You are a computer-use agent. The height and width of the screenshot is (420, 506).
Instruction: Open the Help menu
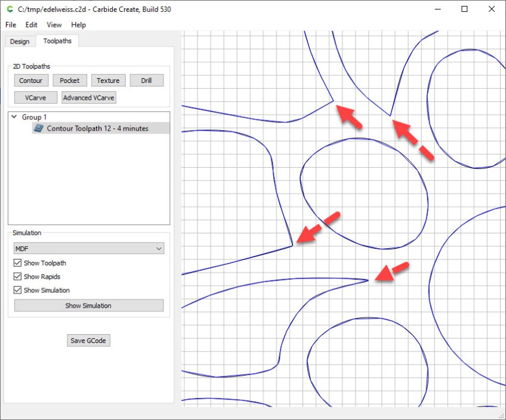(78, 25)
